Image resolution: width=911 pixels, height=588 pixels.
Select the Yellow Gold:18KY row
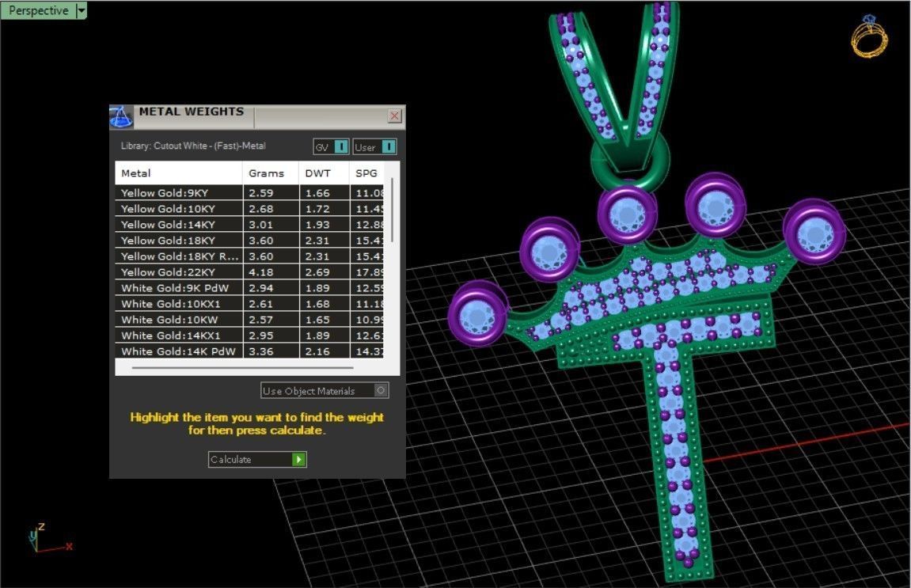pyautogui.click(x=249, y=240)
